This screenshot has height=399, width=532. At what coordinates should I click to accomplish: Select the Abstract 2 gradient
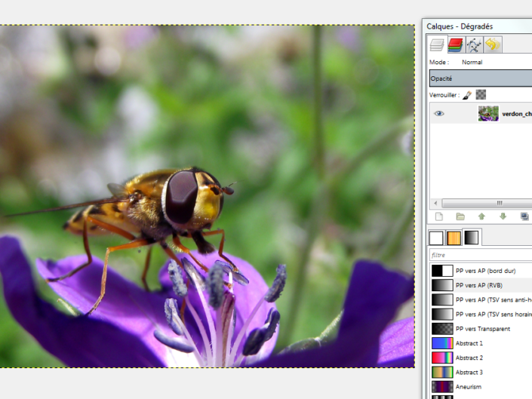[x=481, y=358]
